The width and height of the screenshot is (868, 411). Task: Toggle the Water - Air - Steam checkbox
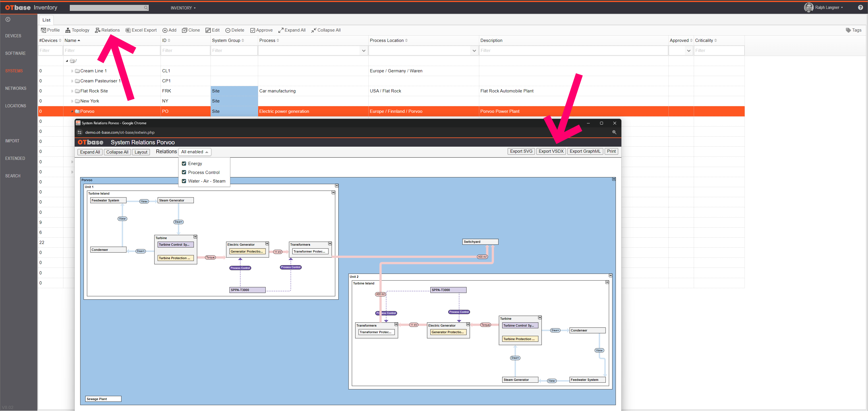(184, 181)
